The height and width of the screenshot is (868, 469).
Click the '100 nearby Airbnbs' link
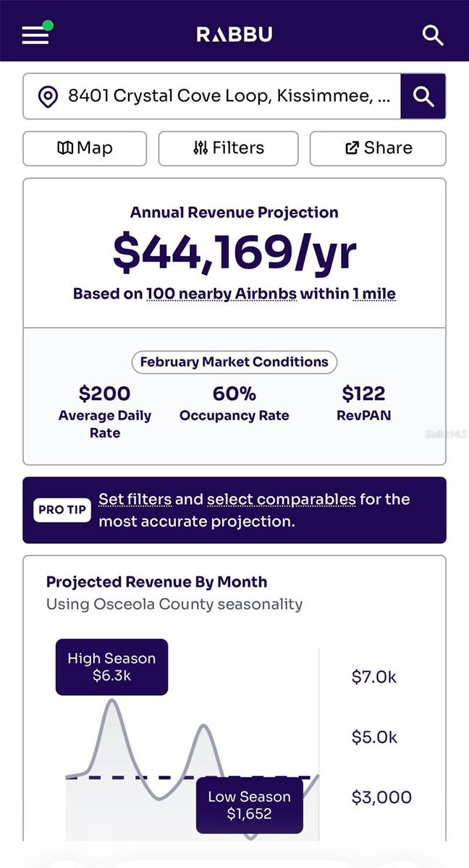click(221, 294)
